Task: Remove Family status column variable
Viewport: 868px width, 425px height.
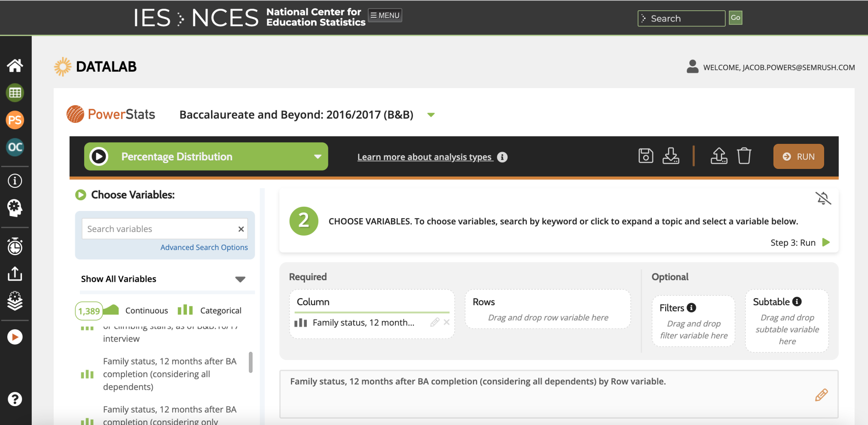Action: (x=447, y=322)
